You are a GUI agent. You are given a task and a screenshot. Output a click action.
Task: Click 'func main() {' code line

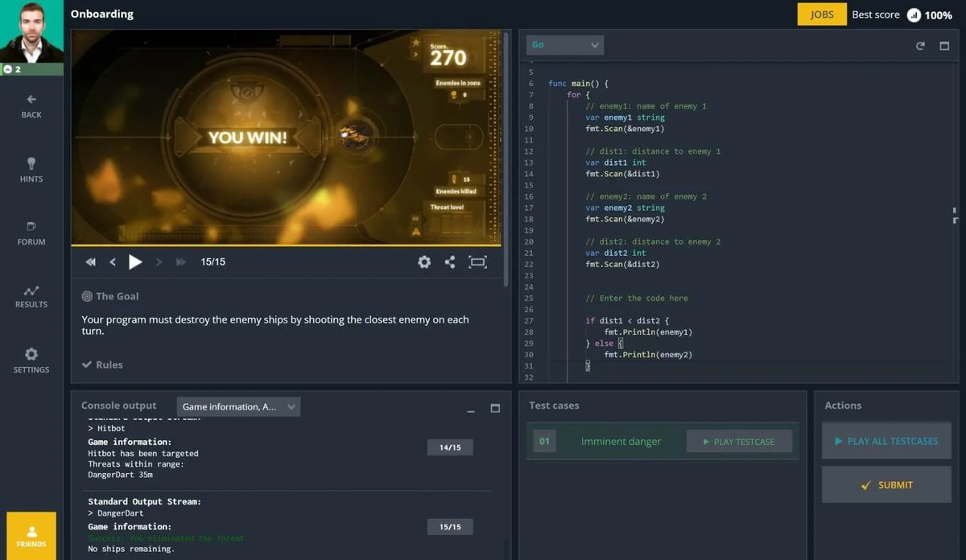click(x=578, y=84)
